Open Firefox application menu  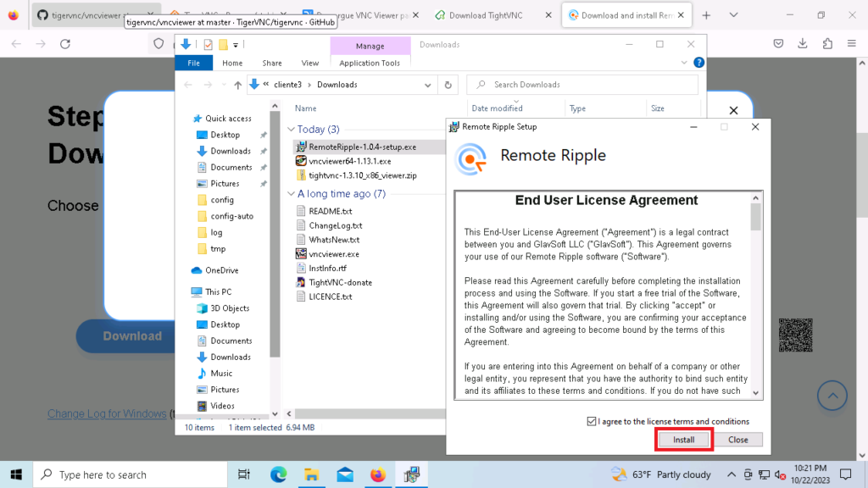(852, 44)
